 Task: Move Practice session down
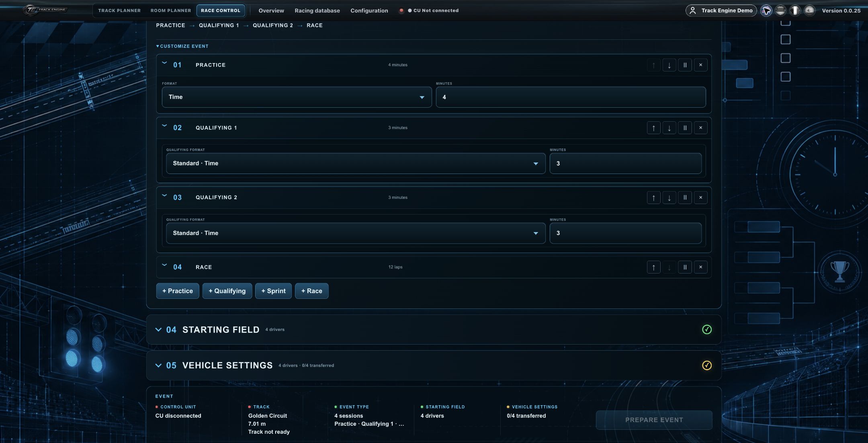[669, 65]
